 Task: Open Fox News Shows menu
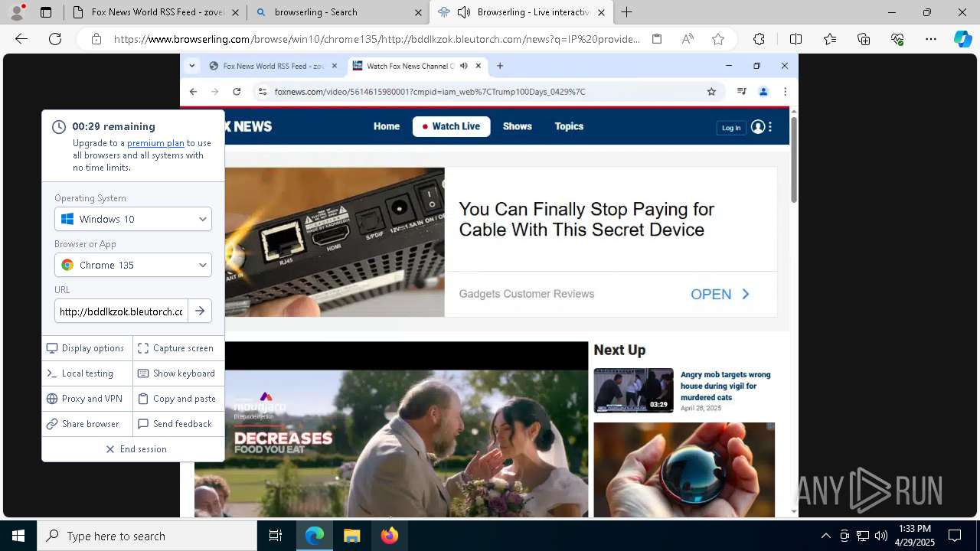[518, 126]
